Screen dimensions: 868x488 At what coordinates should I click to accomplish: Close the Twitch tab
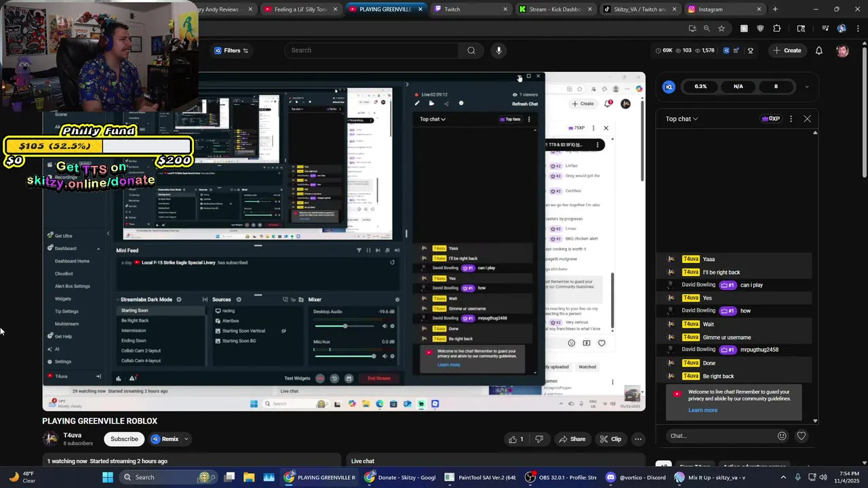point(505,9)
